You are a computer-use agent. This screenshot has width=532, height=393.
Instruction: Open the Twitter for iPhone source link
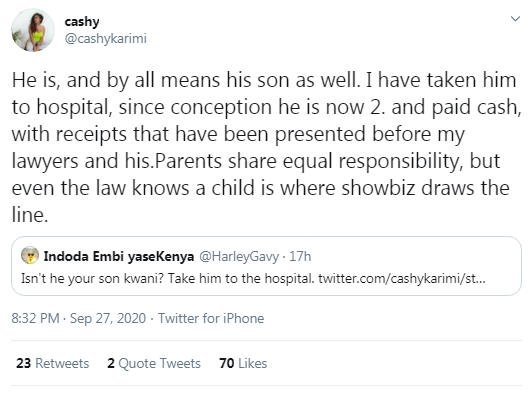(211, 318)
